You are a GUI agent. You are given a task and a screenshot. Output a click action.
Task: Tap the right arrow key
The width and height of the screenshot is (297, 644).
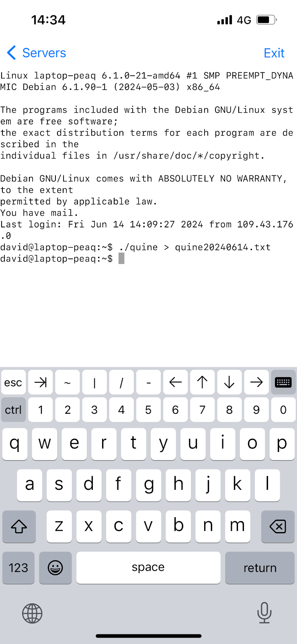click(x=256, y=382)
